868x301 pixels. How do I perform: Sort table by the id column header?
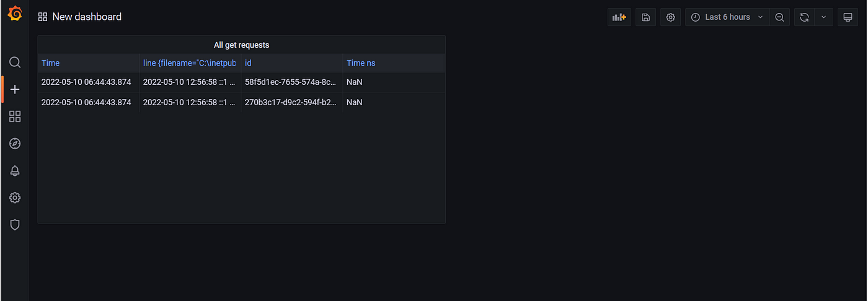[x=248, y=63]
